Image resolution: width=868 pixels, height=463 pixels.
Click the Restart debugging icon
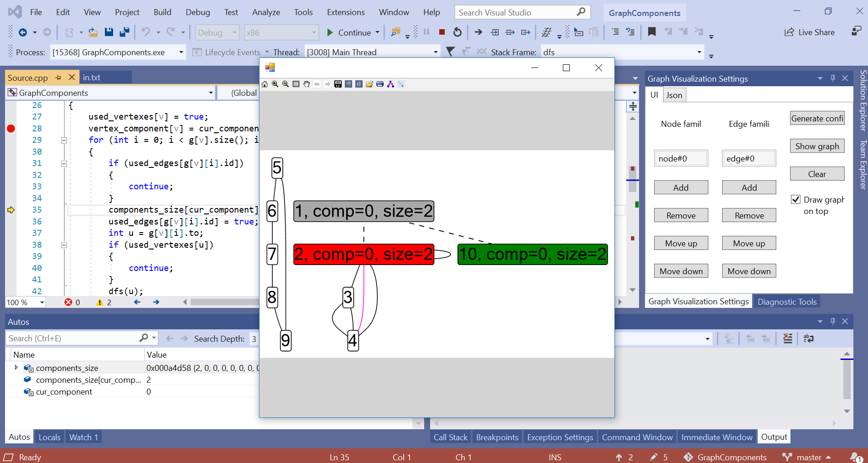pos(457,32)
